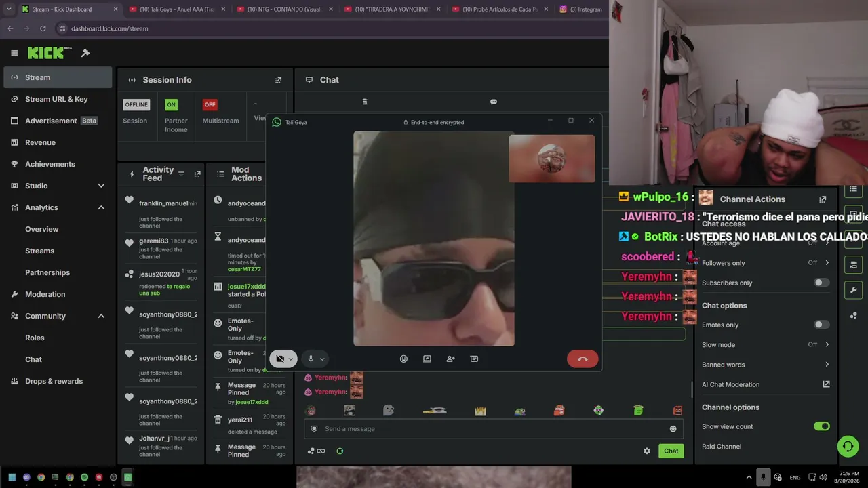Image resolution: width=868 pixels, height=488 pixels.
Task: Click the pin icon beside the Kick logo
Action: tap(85, 53)
